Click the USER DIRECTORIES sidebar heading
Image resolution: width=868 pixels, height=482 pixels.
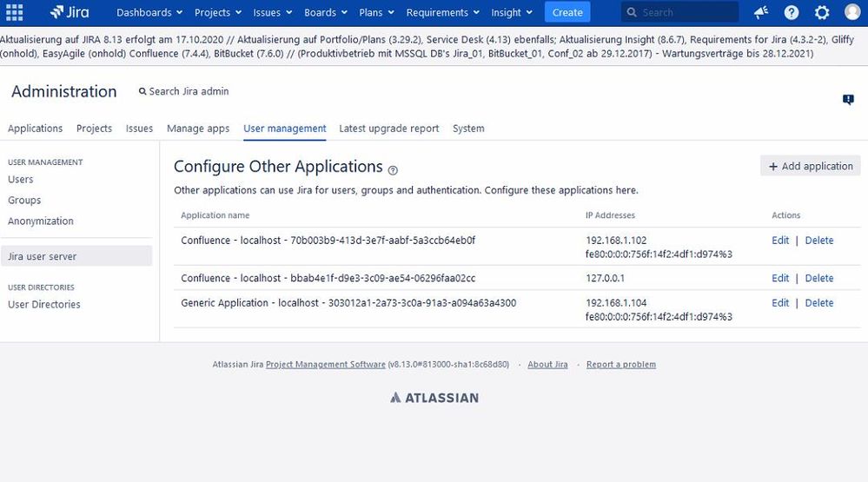[41, 287]
